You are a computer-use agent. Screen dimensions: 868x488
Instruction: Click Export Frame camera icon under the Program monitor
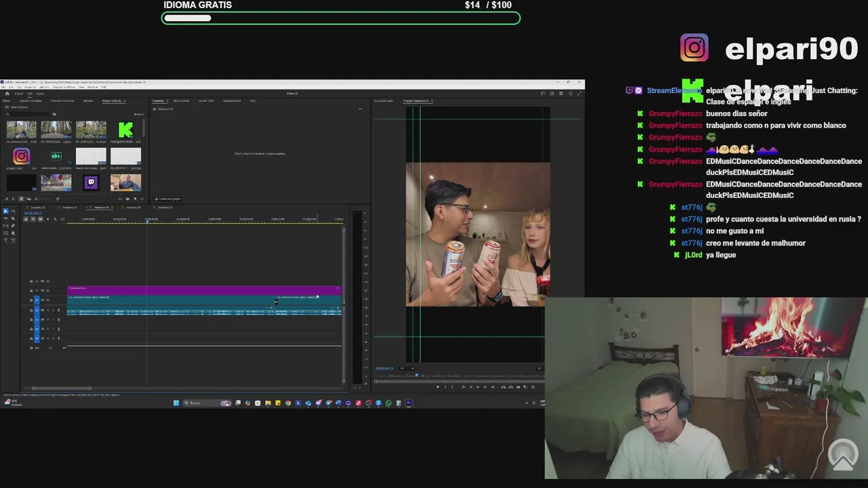click(x=518, y=387)
